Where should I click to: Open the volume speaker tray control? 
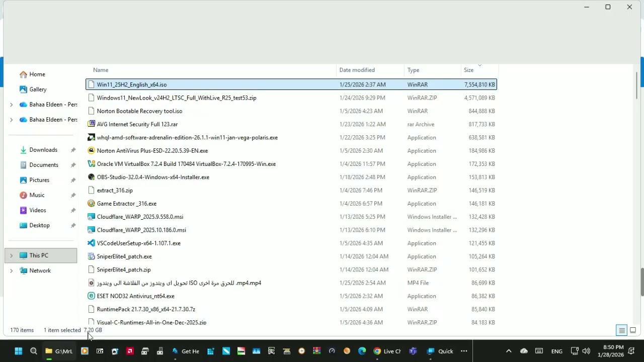[586, 351]
